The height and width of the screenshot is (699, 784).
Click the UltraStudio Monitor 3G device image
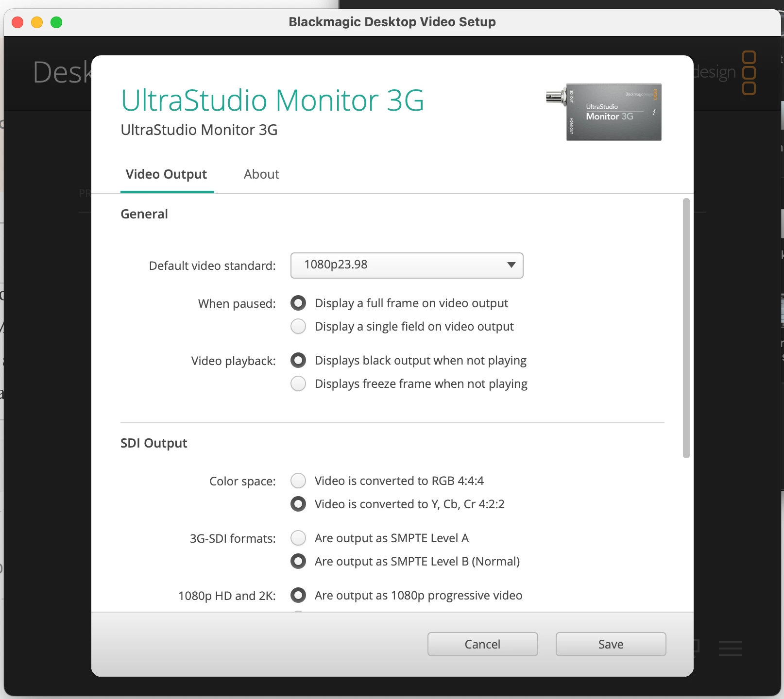605,112
